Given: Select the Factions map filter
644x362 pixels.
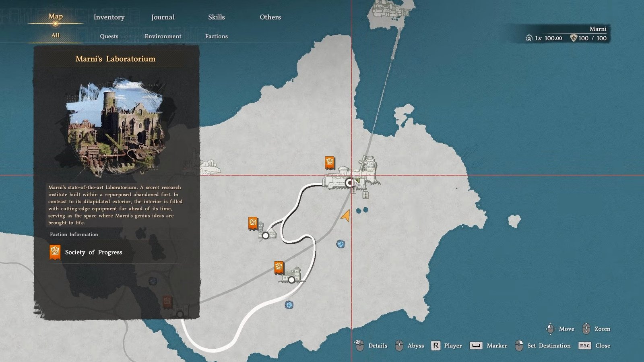Looking at the screenshot, I should coord(216,36).
